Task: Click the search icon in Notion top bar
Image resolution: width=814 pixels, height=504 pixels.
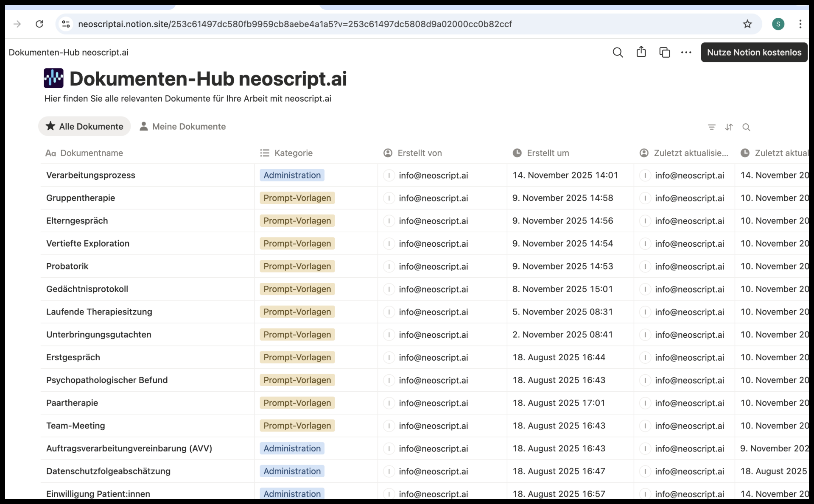Action: click(618, 53)
